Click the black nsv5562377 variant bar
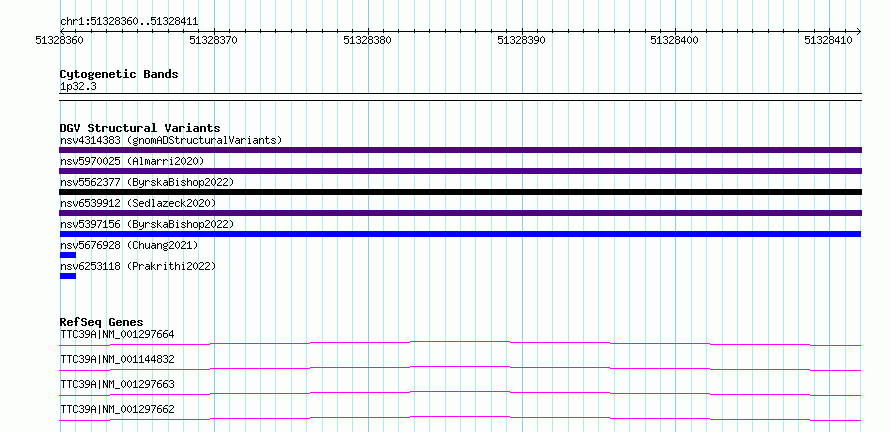Screen dimensions: 890x432 pyautogui.click(x=460, y=192)
